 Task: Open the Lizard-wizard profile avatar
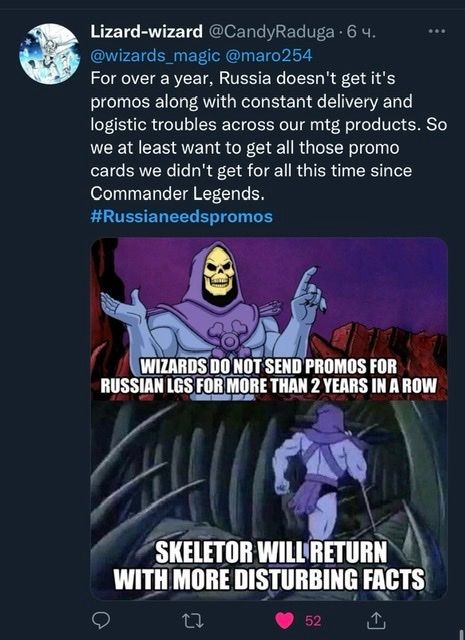click(x=49, y=53)
